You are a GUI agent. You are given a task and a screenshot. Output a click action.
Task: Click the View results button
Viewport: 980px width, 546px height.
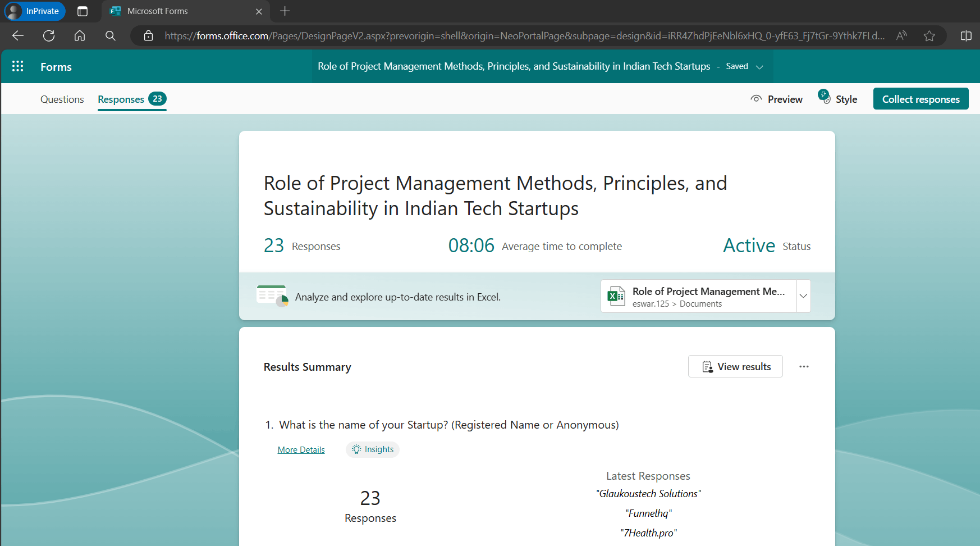[735, 367]
